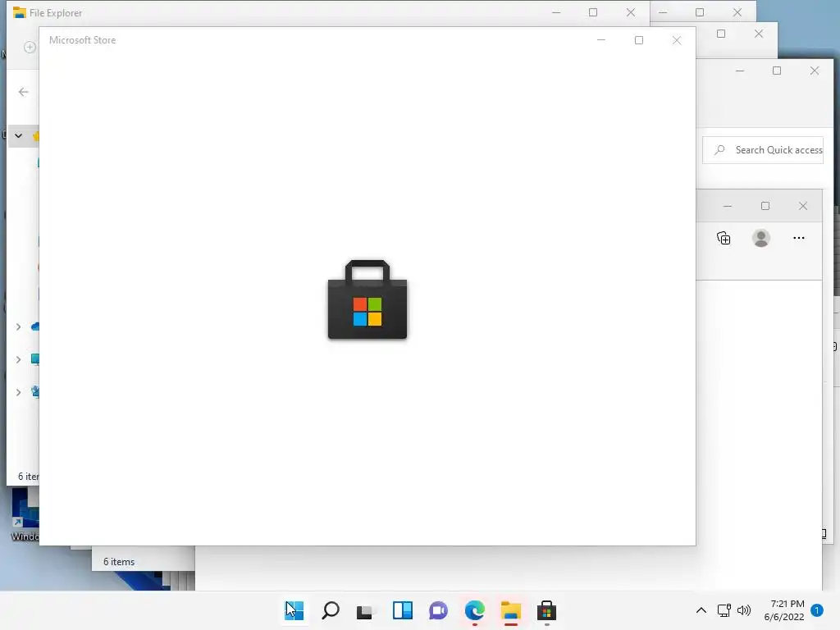Launch Chat app from taskbar

click(x=438, y=610)
